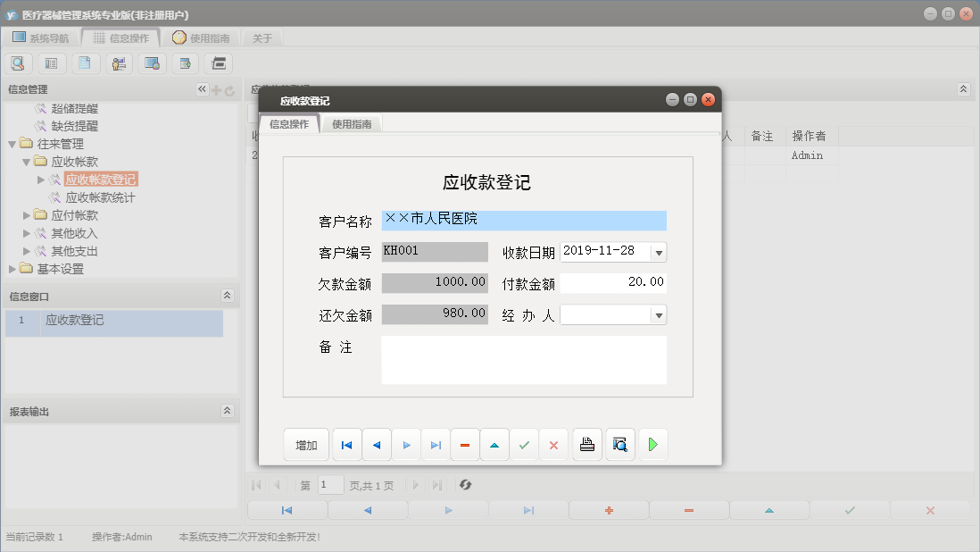Click the green run arrow in the dialog toolbar
Screen dimensions: 980x552
click(652, 444)
